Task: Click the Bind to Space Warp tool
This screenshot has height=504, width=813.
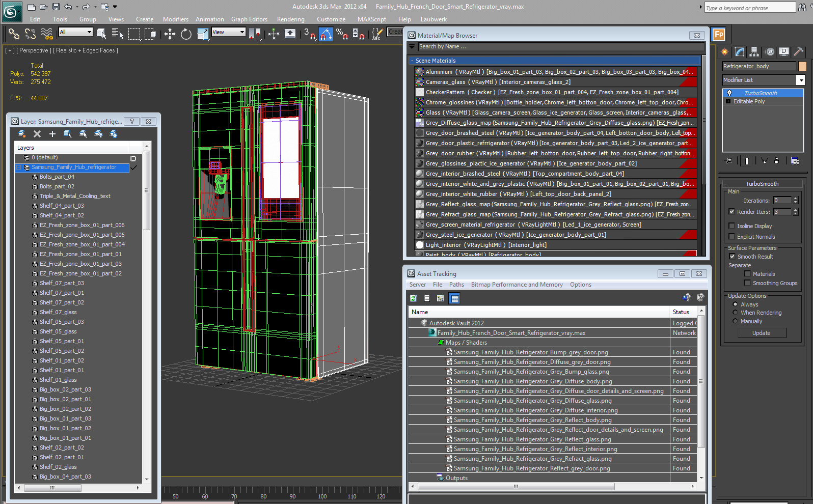Action: (47, 34)
